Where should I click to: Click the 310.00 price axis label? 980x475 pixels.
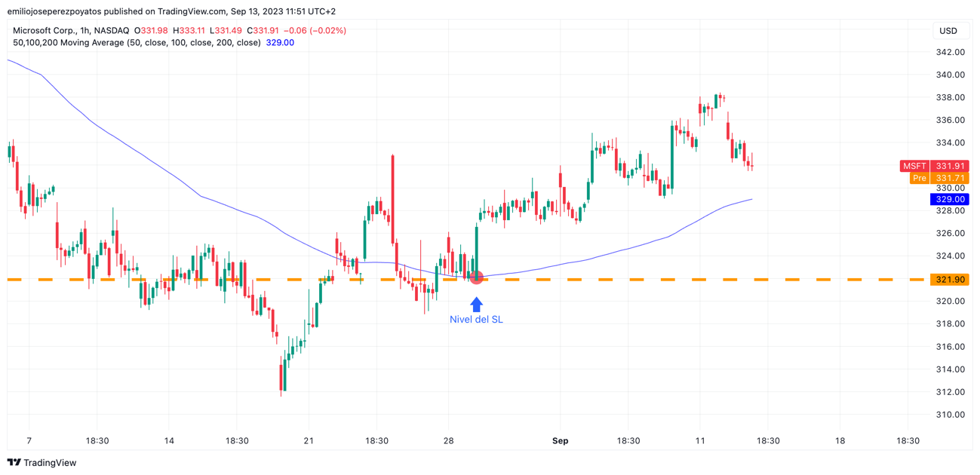(x=950, y=415)
